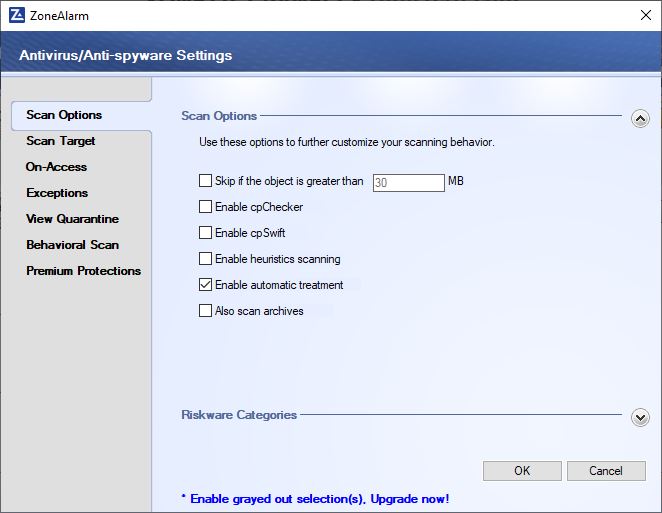The width and height of the screenshot is (662, 513).
Task: Open Behavioral Scan settings
Action: click(72, 245)
